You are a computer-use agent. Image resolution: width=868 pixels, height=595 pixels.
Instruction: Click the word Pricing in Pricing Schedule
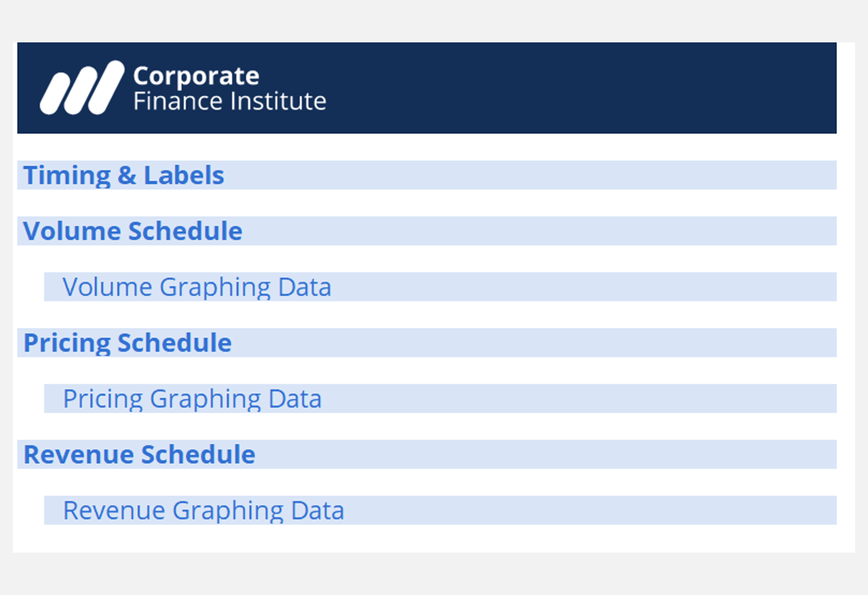coord(67,343)
